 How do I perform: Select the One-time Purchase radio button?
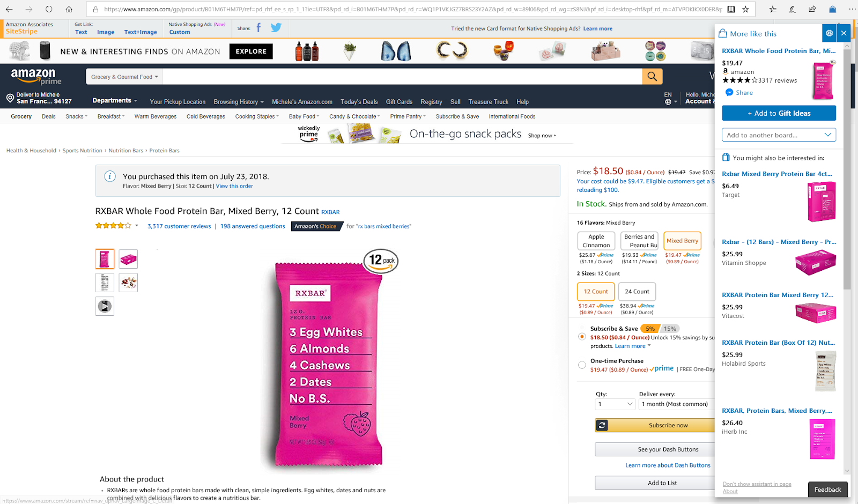tap(582, 365)
